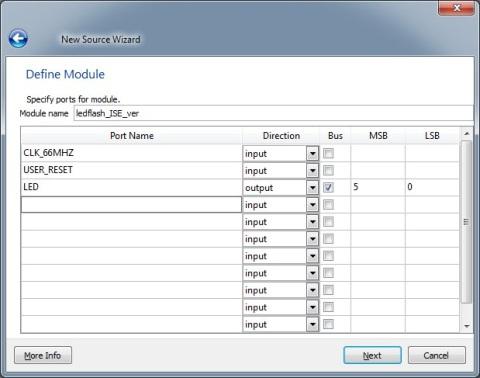This screenshot has height=378, width=480.
Task: Click the Bus column header
Action: [x=335, y=136]
